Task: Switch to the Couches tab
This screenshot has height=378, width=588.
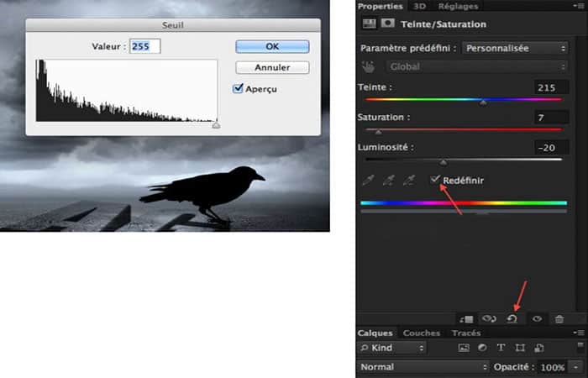Action: coord(422,333)
